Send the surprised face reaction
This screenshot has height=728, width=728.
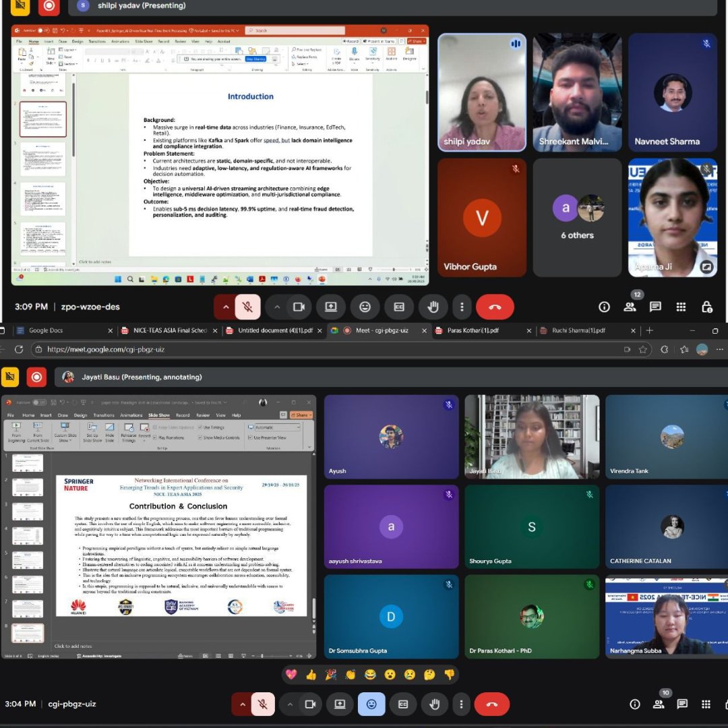click(390, 675)
